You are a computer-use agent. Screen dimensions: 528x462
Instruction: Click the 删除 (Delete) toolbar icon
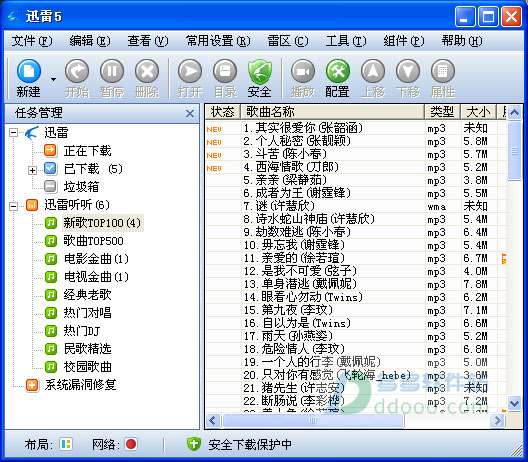(147, 71)
